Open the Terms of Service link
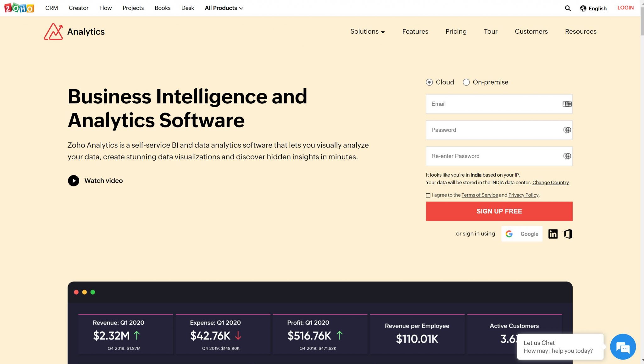 480,195
